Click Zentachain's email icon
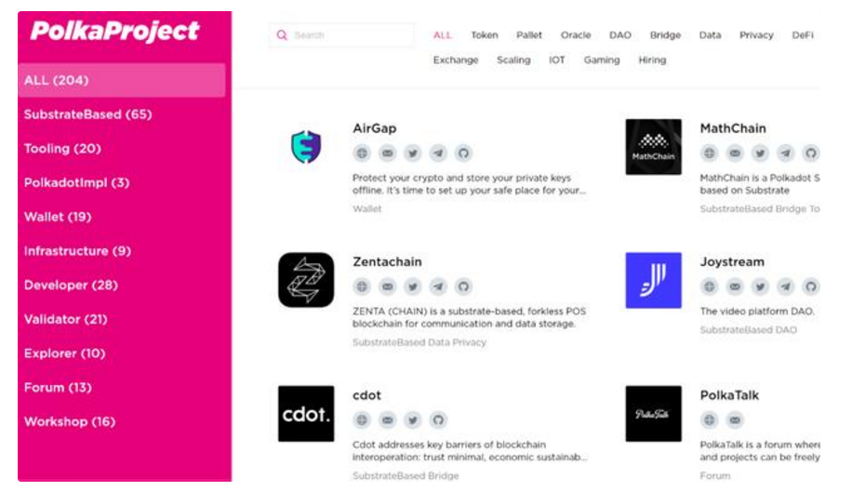The image size is (865, 504). 387,286
